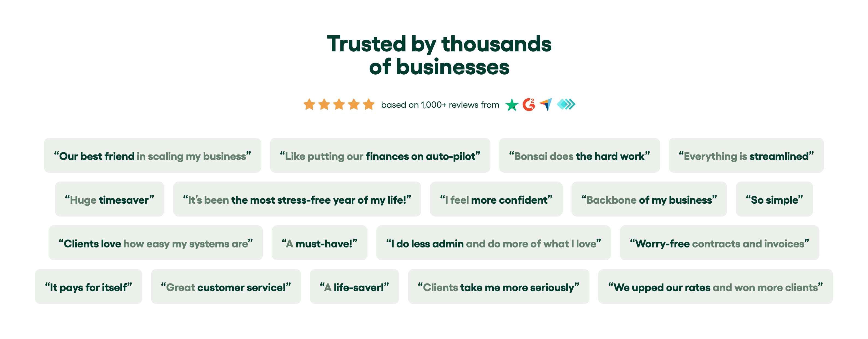This screenshot has width=868, height=339.
Task: Click the green Trustpilot star icon
Action: tap(511, 105)
